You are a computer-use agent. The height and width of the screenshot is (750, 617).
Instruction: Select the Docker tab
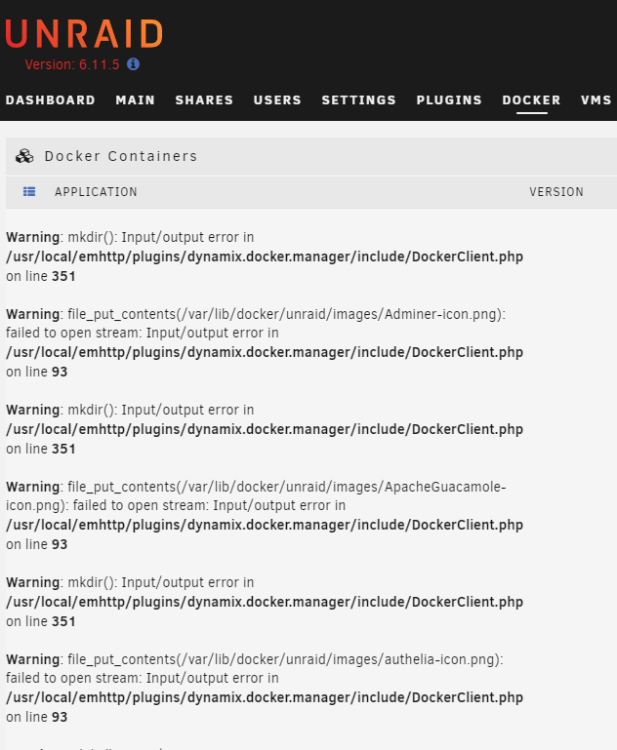531,100
